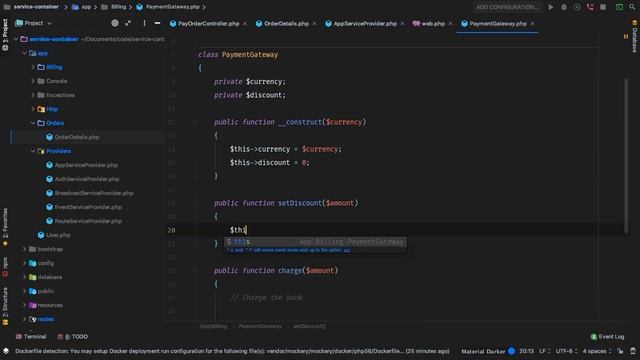Hide the Project panel with minus icon
The height and width of the screenshot is (360, 640).
157,23
